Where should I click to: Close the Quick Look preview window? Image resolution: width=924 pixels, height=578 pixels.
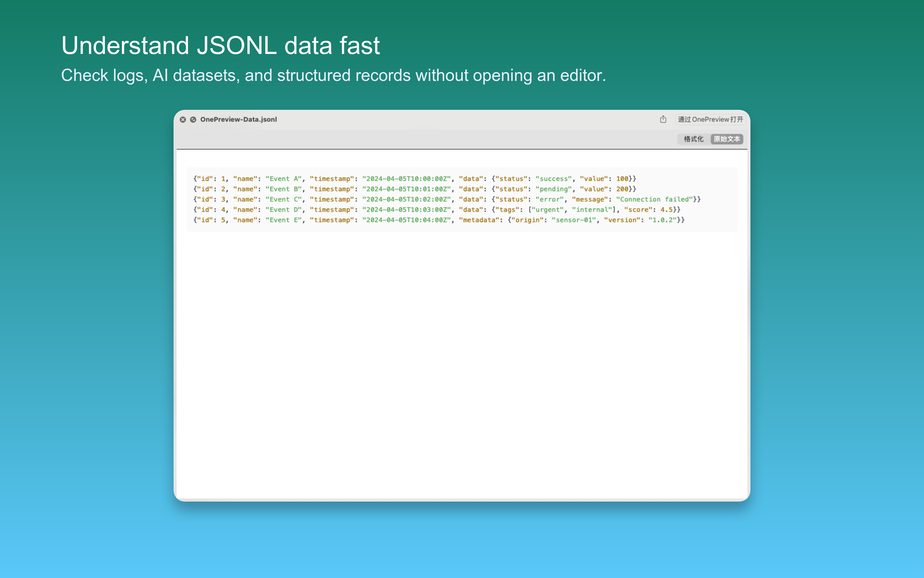point(183,120)
